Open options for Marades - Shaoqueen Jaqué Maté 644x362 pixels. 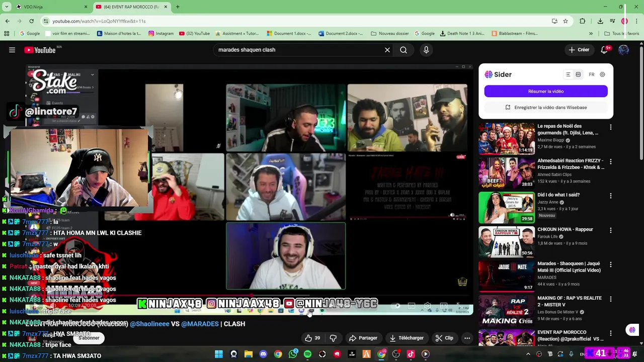[x=610, y=264]
